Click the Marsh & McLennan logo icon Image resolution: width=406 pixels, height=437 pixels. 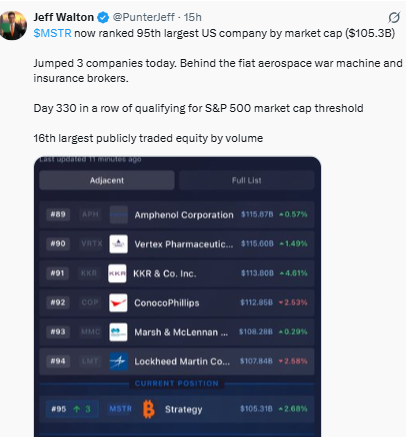click(x=118, y=332)
